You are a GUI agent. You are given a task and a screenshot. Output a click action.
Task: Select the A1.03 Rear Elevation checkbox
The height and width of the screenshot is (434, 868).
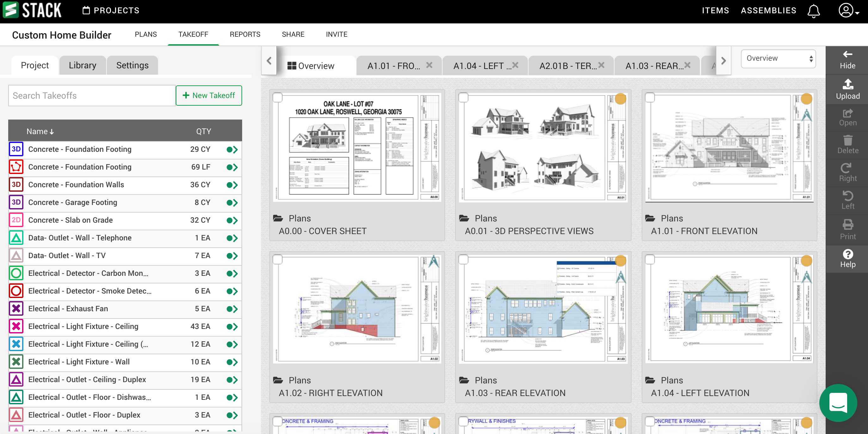[x=464, y=259]
